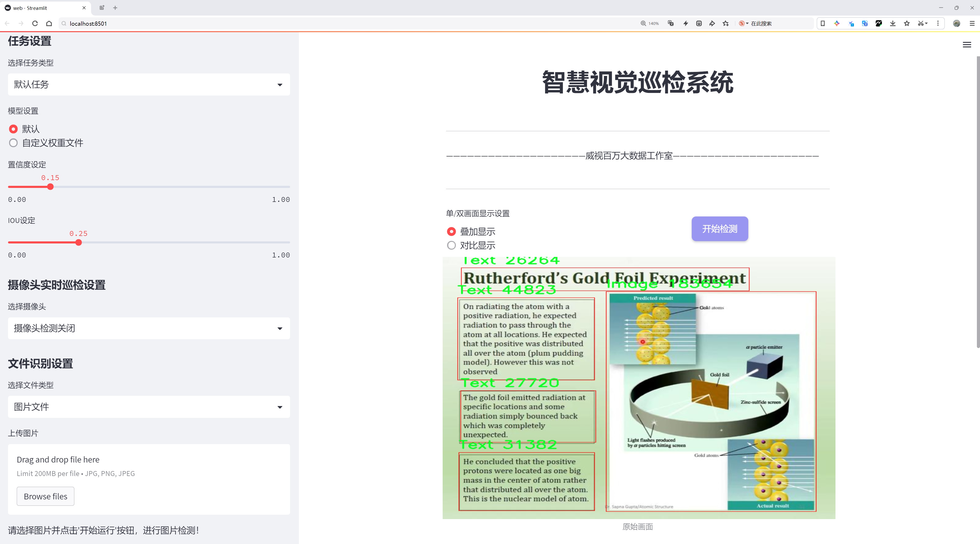This screenshot has height=544, width=980.
Task: Toggle mobile device view icon
Action: [x=823, y=23]
